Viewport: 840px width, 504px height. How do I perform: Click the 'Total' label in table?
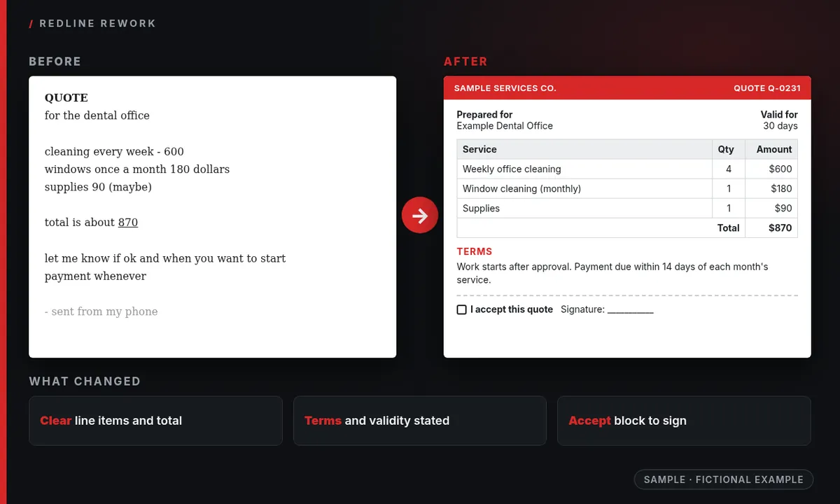click(728, 227)
